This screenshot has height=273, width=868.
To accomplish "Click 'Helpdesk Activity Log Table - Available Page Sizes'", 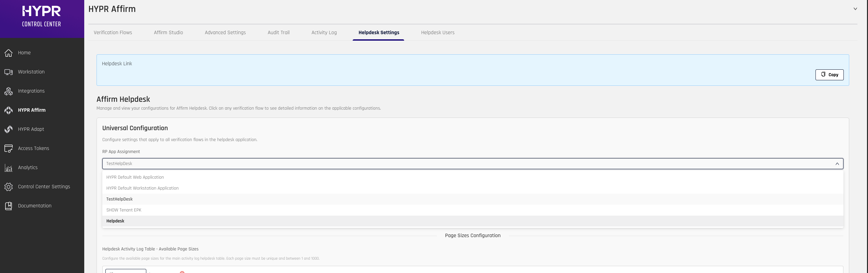I will 150,249.
